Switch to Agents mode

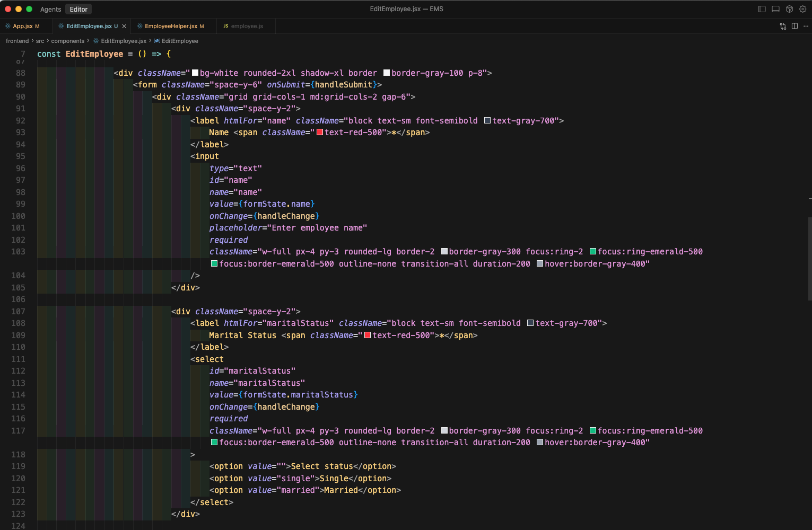(x=50, y=9)
